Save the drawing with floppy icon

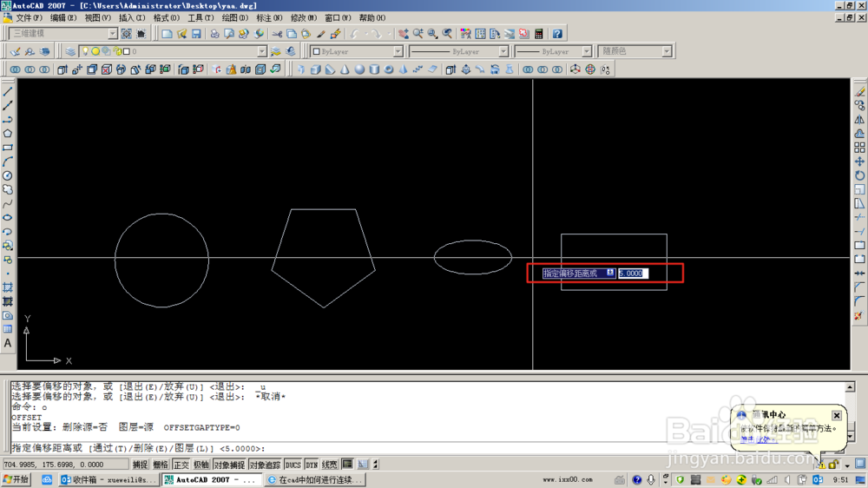click(x=196, y=34)
